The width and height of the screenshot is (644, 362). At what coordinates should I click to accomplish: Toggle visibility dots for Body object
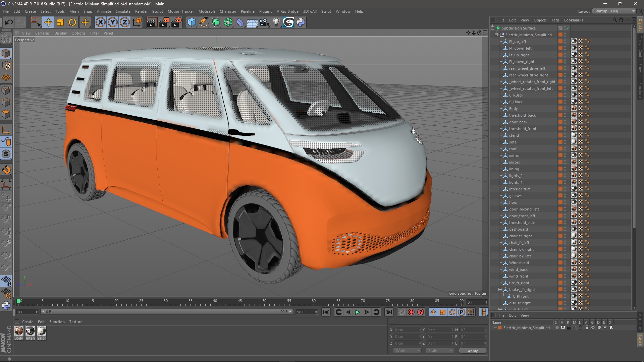coord(565,109)
